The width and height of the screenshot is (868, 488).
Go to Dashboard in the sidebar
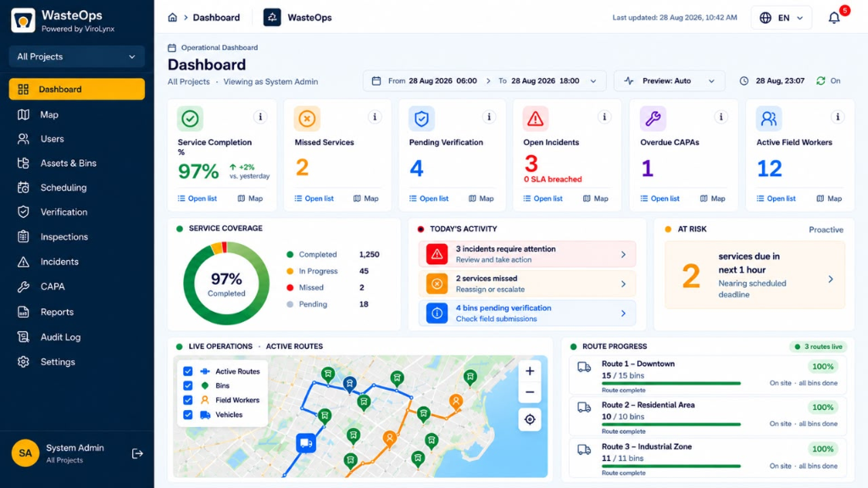pyautogui.click(x=76, y=89)
